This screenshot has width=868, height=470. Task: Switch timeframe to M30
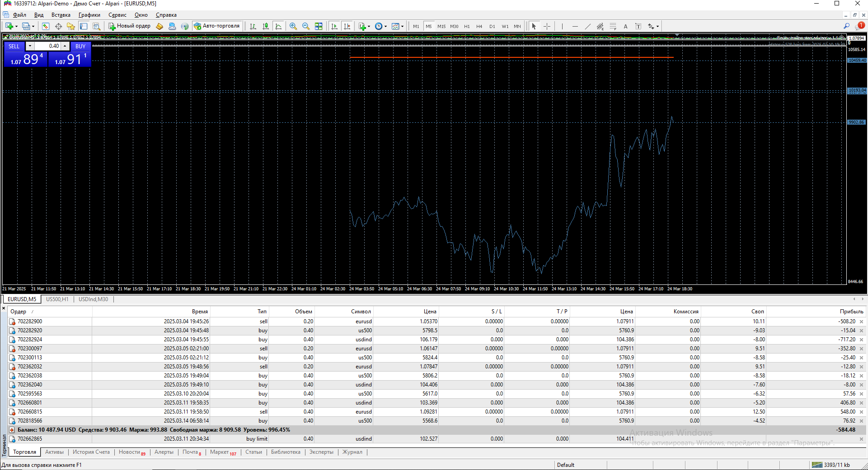[x=454, y=26]
